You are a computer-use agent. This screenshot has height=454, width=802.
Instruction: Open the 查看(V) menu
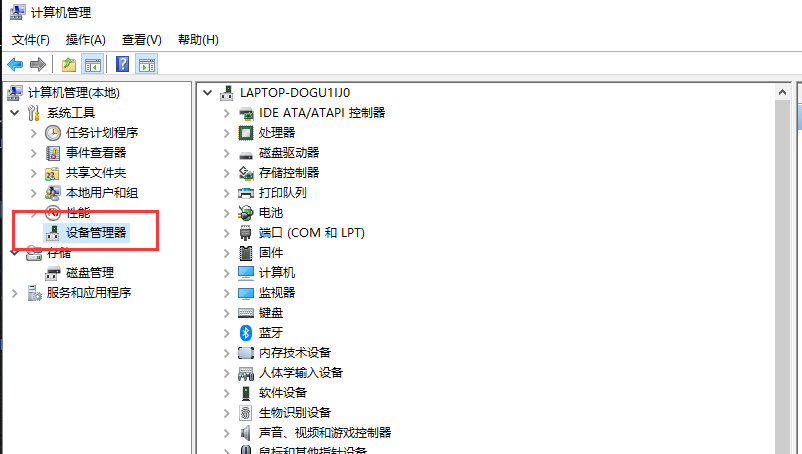click(141, 39)
